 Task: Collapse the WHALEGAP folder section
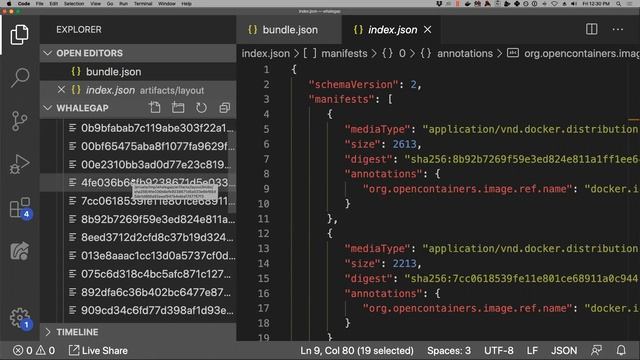coord(48,108)
